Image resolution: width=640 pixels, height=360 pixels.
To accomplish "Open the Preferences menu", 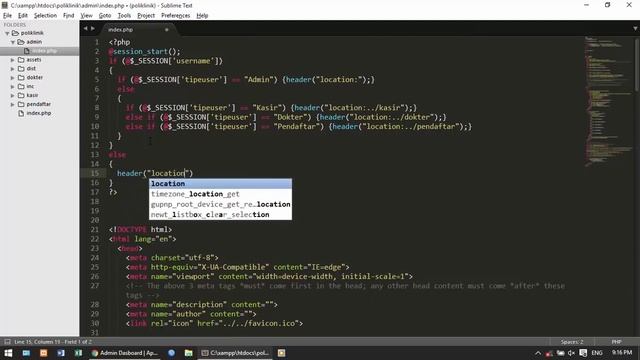I will tap(176, 16).
